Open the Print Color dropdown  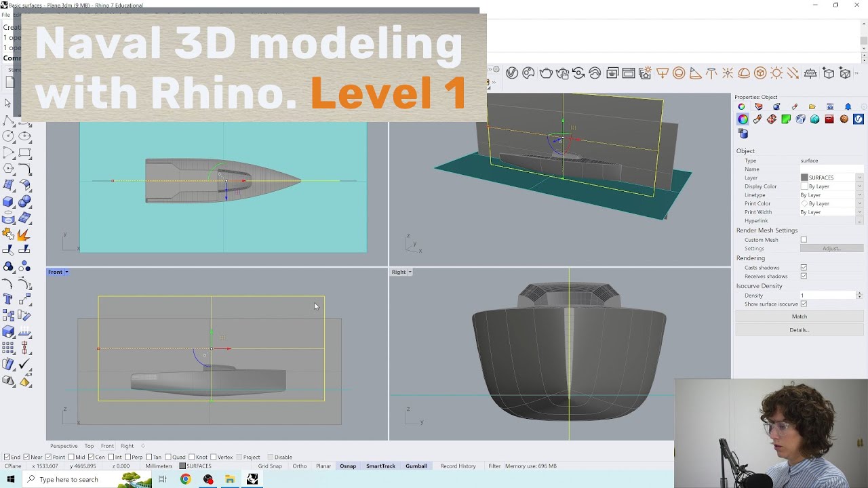coord(859,203)
